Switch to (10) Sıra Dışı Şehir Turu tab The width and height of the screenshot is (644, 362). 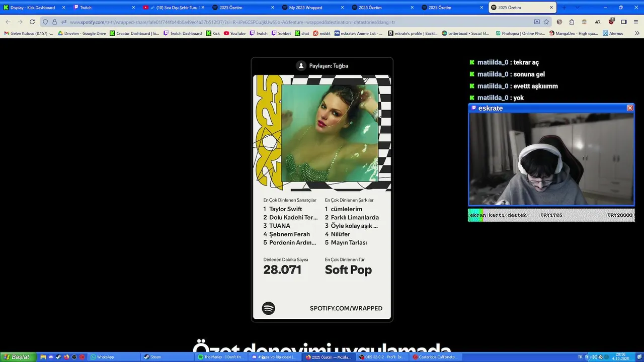coord(174,8)
